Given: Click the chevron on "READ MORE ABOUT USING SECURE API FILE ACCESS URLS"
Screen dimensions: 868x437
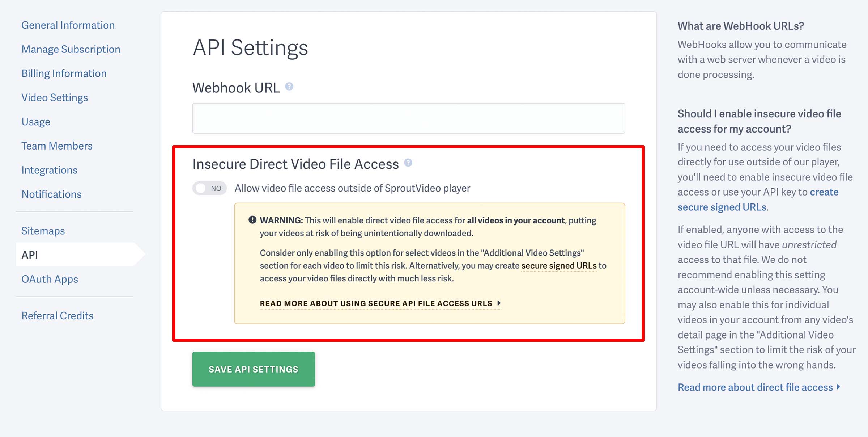Looking at the screenshot, I should 499,304.
